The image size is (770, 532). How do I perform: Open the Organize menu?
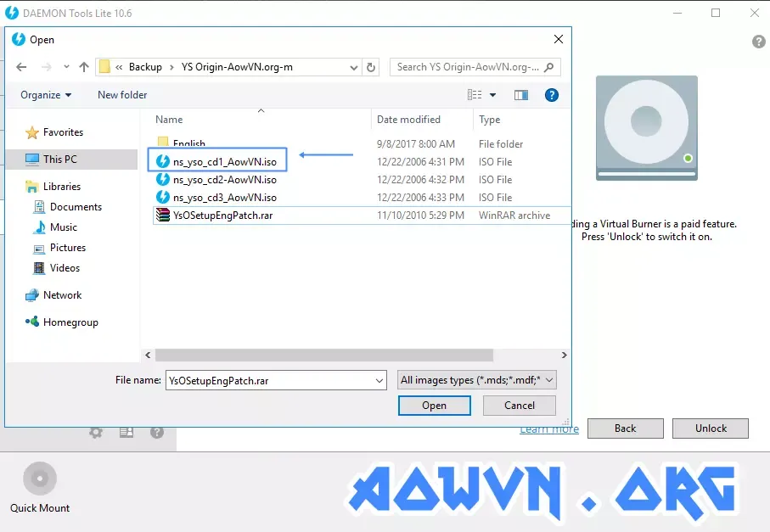pos(46,95)
